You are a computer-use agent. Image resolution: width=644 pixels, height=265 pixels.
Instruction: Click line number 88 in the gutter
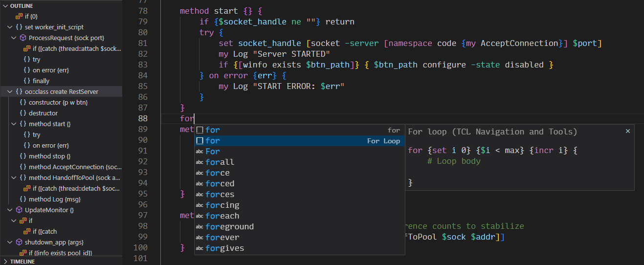pos(143,118)
